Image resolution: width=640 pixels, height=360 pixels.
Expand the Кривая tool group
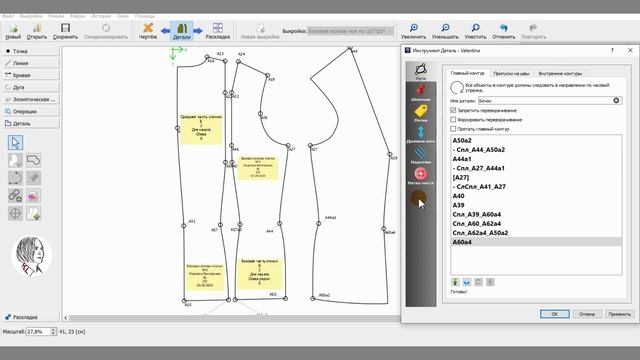31,75
